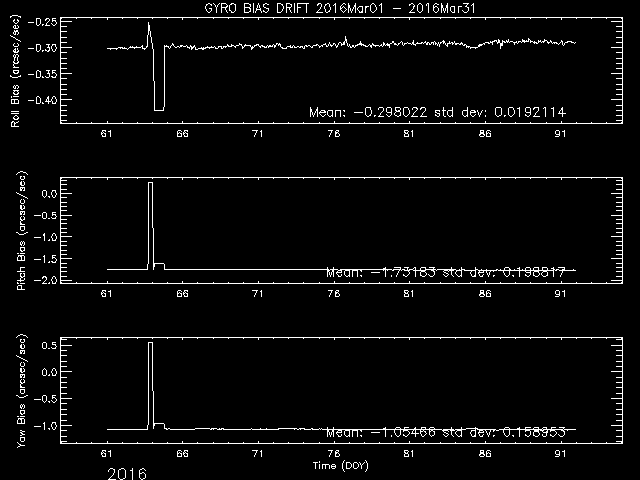Click the -2.0 tick on Pitch axis
This screenshot has width=640, height=480.
click(46, 280)
